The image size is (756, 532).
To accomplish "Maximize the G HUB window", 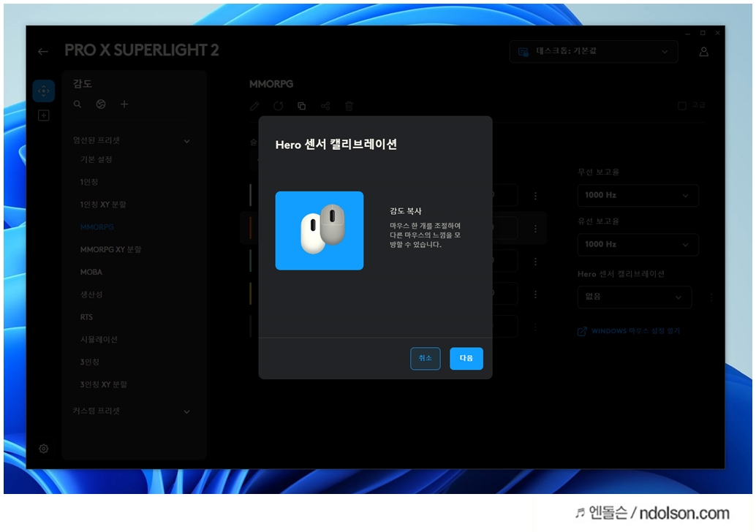I will pos(703,34).
